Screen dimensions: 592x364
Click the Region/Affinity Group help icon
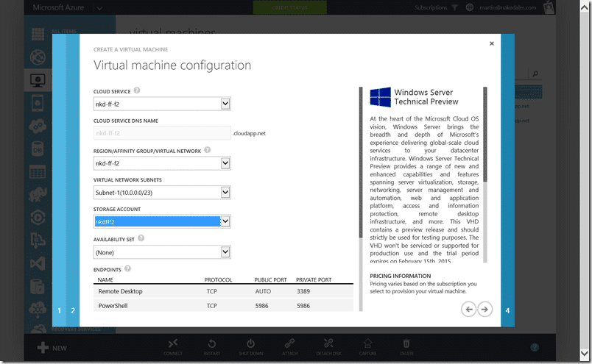tap(208, 150)
